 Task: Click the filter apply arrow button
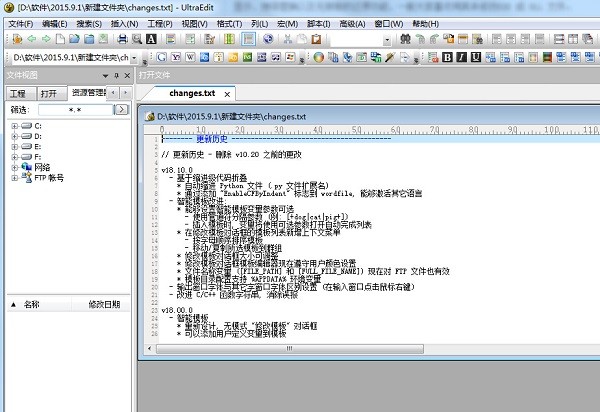[x=121, y=109]
